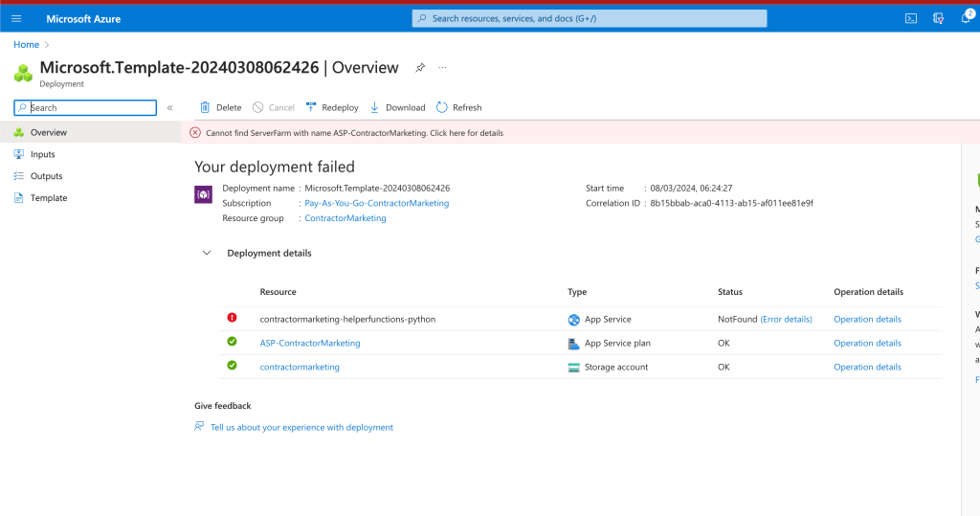
Task: Open ASP-ContractorMarketing resource link
Action: click(310, 343)
